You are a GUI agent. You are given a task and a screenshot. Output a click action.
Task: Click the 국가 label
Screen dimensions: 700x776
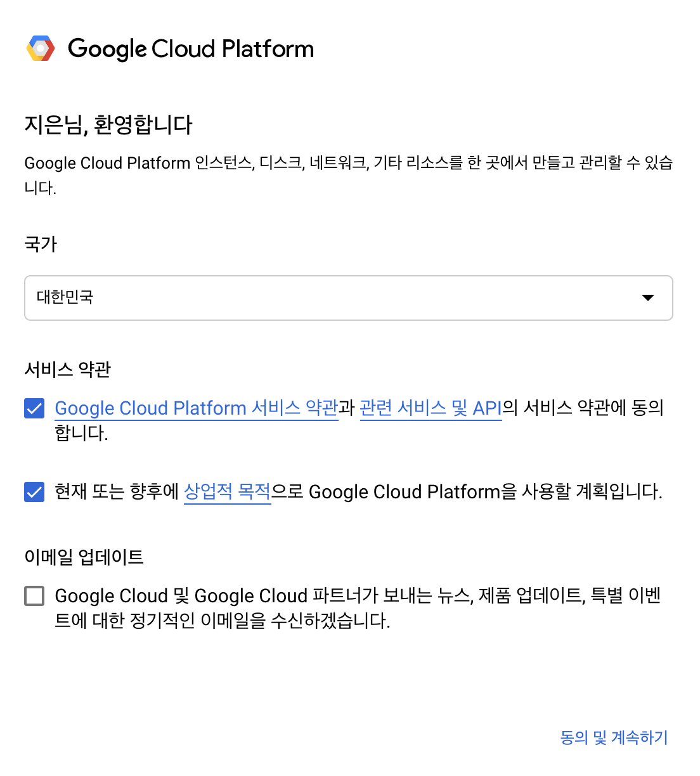coord(41,244)
